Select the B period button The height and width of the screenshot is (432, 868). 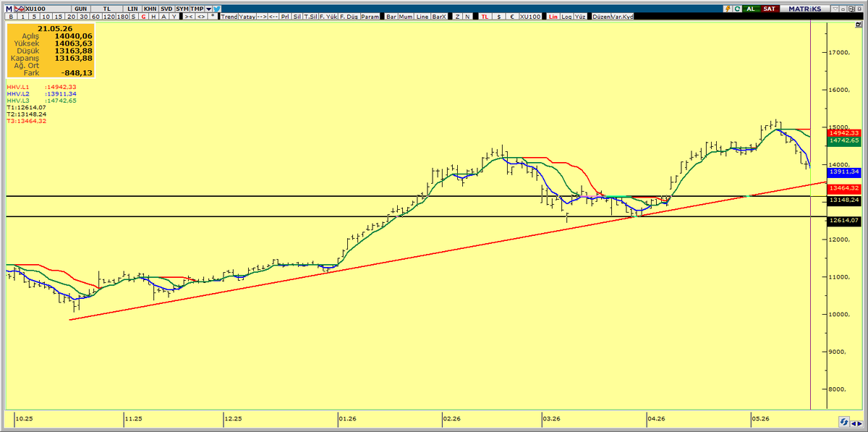(x=11, y=17)
